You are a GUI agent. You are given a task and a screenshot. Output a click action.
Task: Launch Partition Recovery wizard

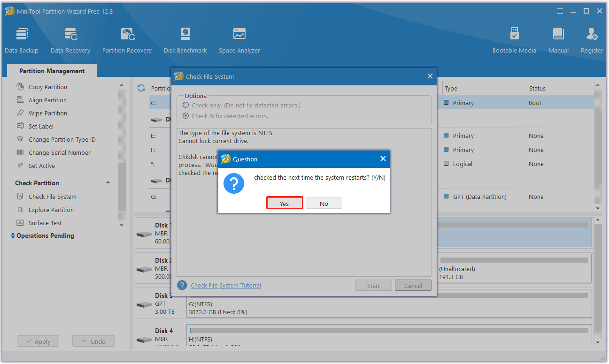point(127,40)
